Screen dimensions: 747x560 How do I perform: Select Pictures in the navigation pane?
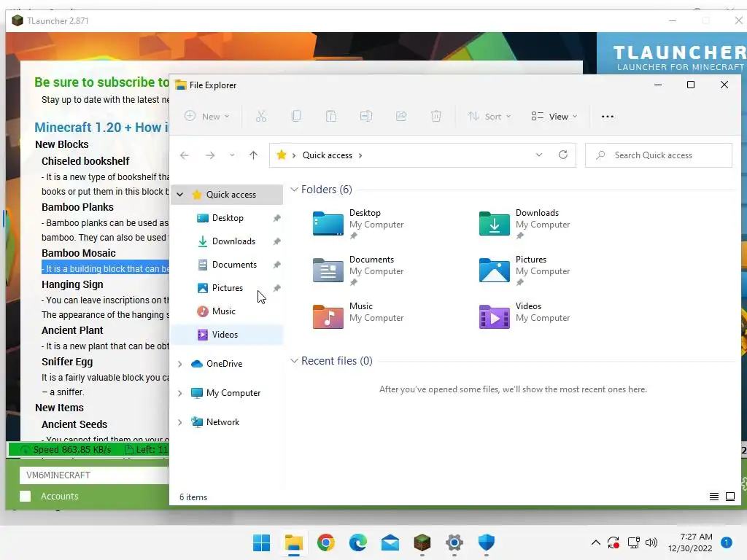(x=228, y=288)
